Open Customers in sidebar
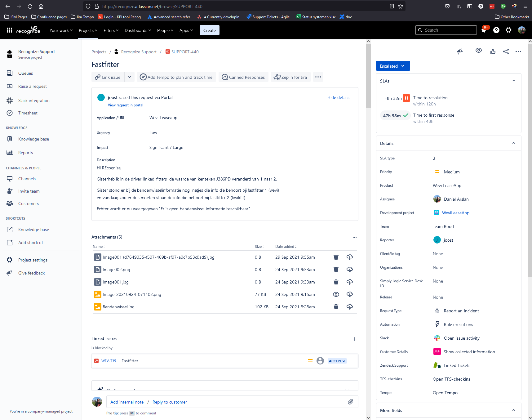 point(28,203)
